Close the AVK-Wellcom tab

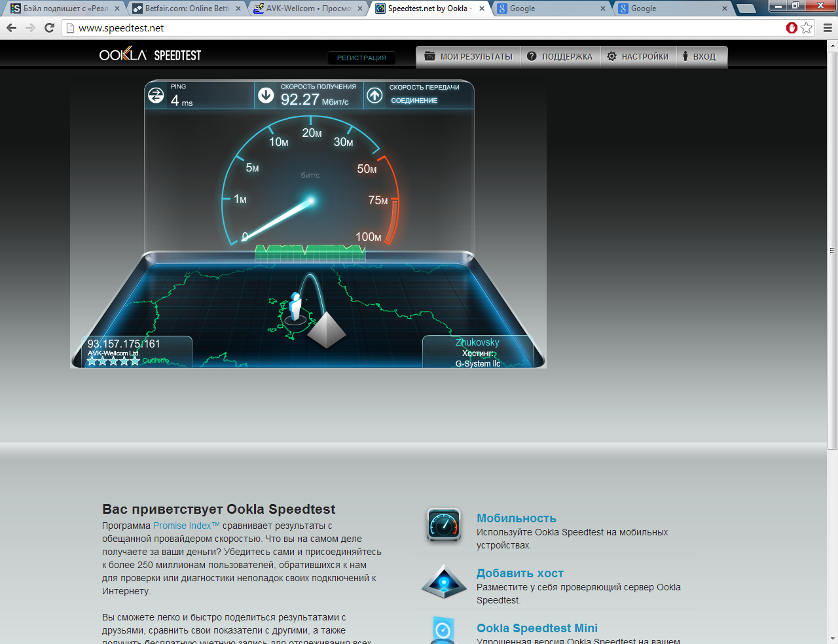point(360,9)
